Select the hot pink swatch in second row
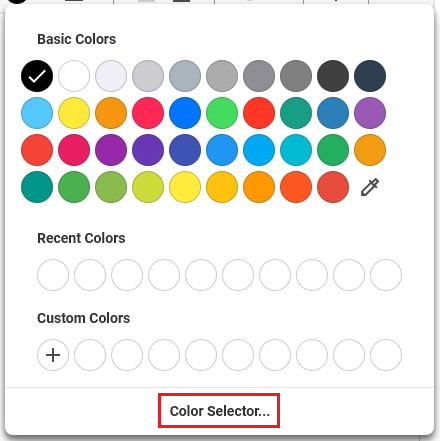440x441 pixels. coord(148,113)
